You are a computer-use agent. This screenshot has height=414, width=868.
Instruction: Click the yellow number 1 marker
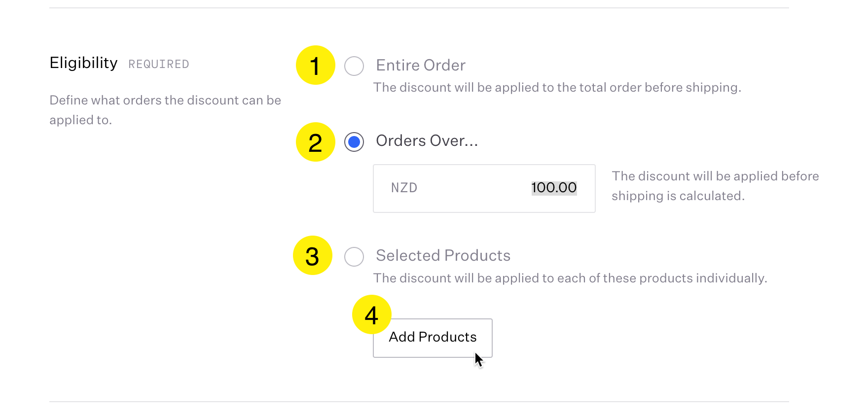pos(316,65)
